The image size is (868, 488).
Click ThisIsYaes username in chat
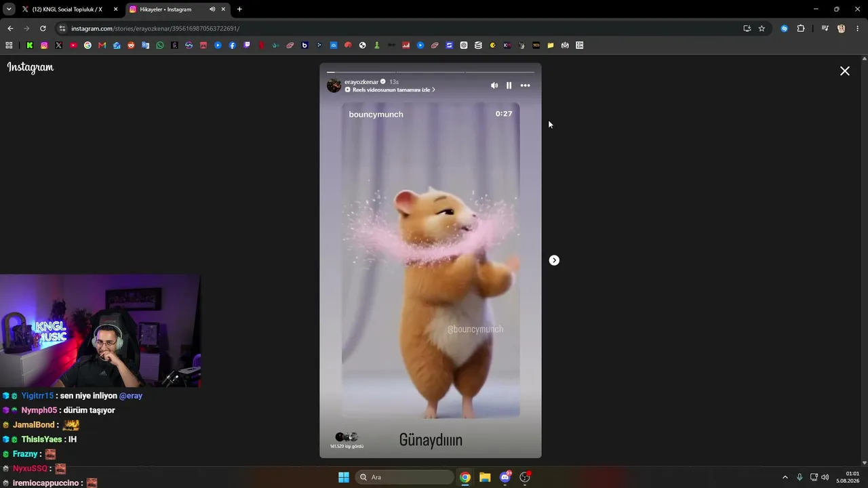tap(42, 439)
